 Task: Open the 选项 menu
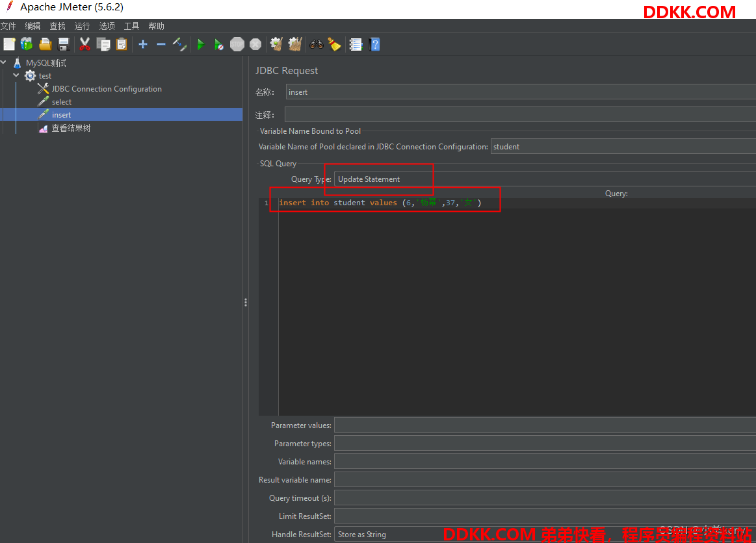107,26
